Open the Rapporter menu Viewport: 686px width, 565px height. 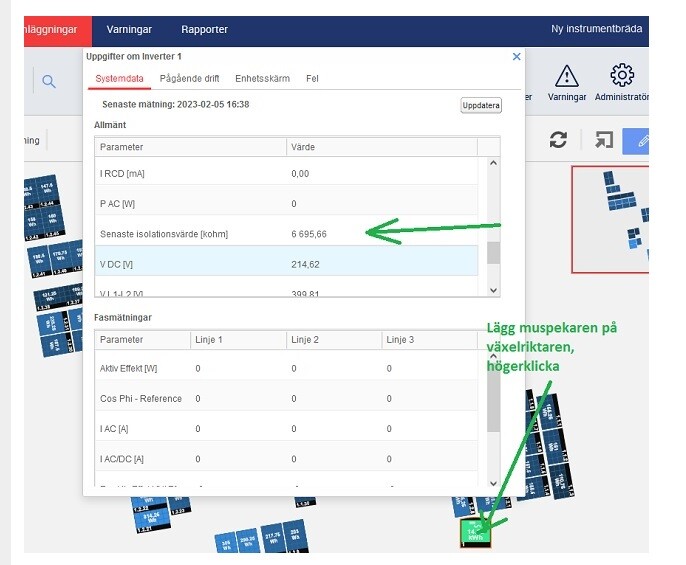tap(204, 29)
